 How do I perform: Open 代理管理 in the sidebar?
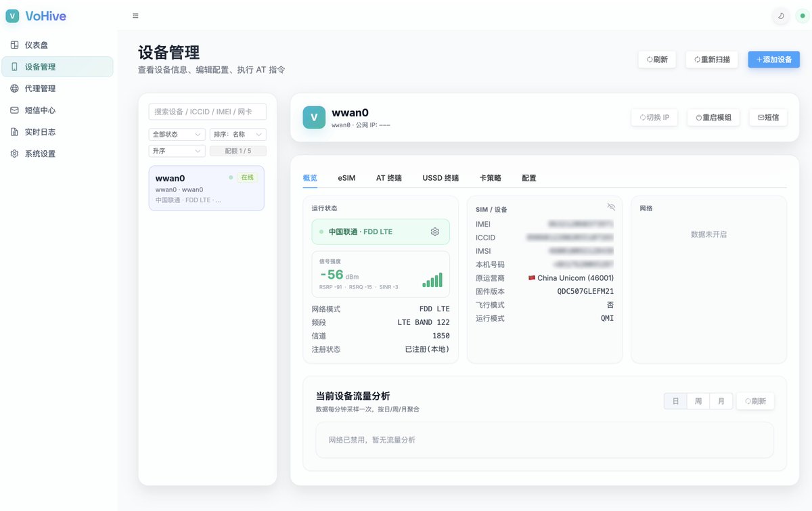pos(58,88)
